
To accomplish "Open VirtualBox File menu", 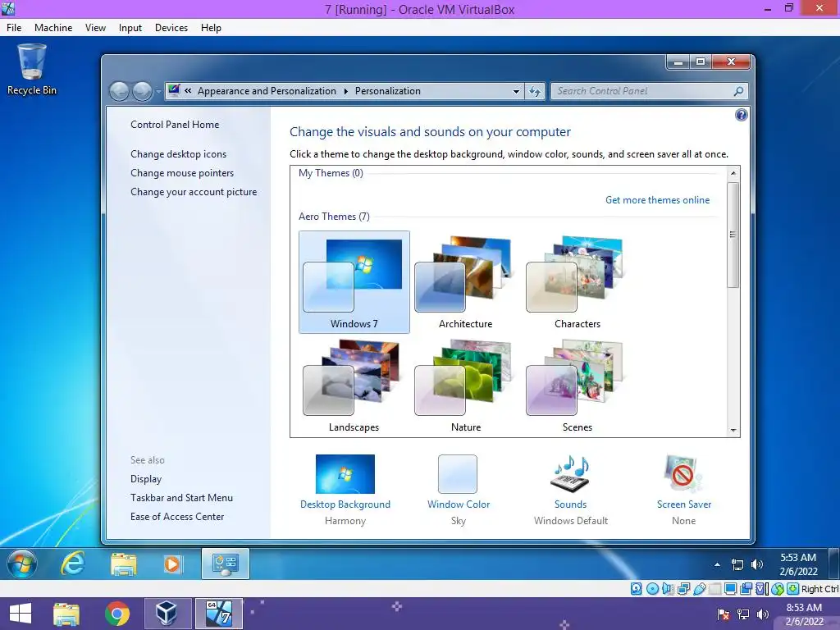I will coord(14,28).
